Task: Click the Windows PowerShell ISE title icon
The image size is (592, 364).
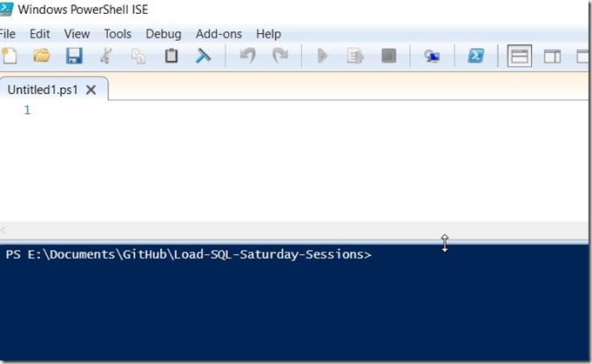Action: [6, 9]
